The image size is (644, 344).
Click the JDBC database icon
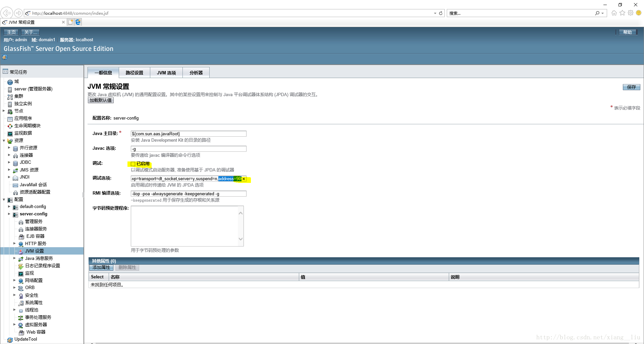[x=15, y=163]
